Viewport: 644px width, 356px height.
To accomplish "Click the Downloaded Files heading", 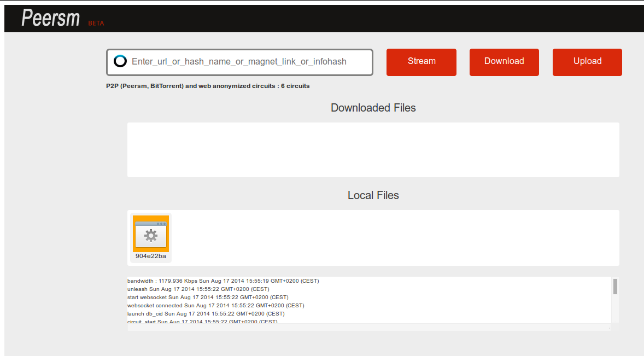I will 373,108.
